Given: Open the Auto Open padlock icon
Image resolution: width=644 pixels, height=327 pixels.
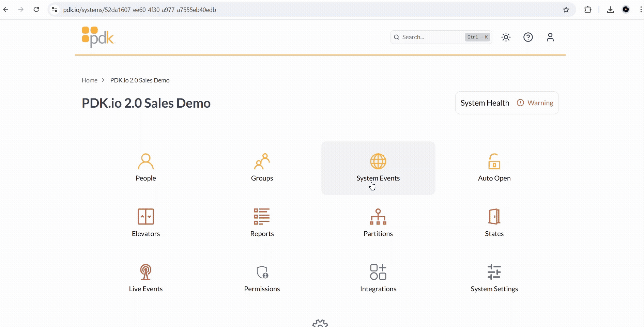Looking at the screenshot, I should coord(494,161).
